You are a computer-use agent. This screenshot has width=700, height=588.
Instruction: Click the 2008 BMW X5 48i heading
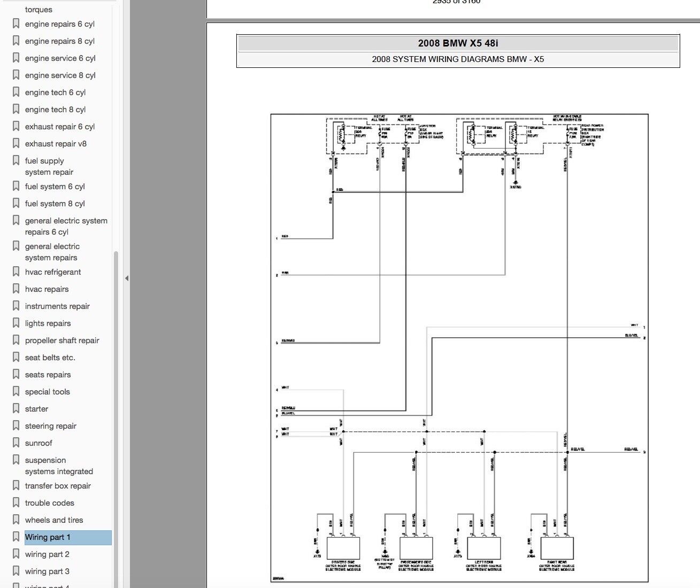pyautogui.click(x=458, y=43)
